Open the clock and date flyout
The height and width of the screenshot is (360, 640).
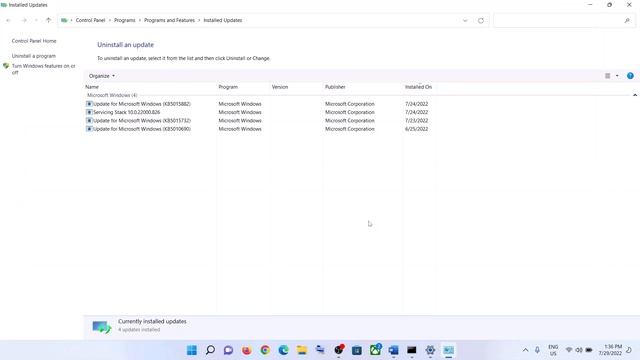click(611, 350)
